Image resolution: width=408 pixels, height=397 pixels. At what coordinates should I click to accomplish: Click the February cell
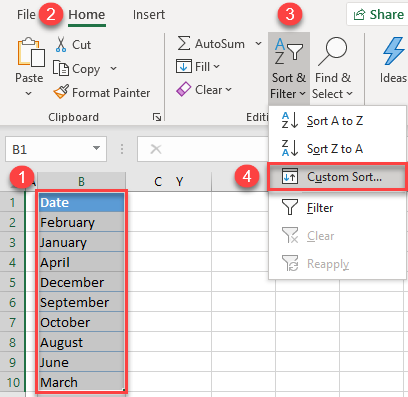click(81, 222)
